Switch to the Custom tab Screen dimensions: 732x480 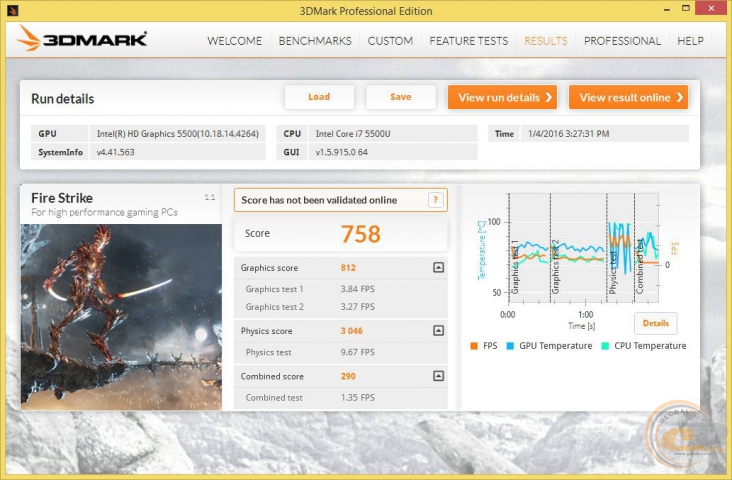coord(390,41)
